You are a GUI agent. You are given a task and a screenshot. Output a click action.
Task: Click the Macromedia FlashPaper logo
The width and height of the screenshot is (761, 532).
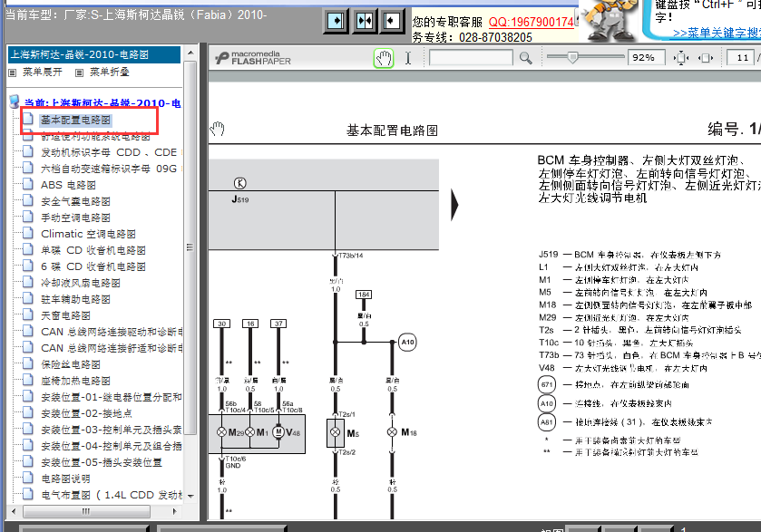[x=253, y=58]
